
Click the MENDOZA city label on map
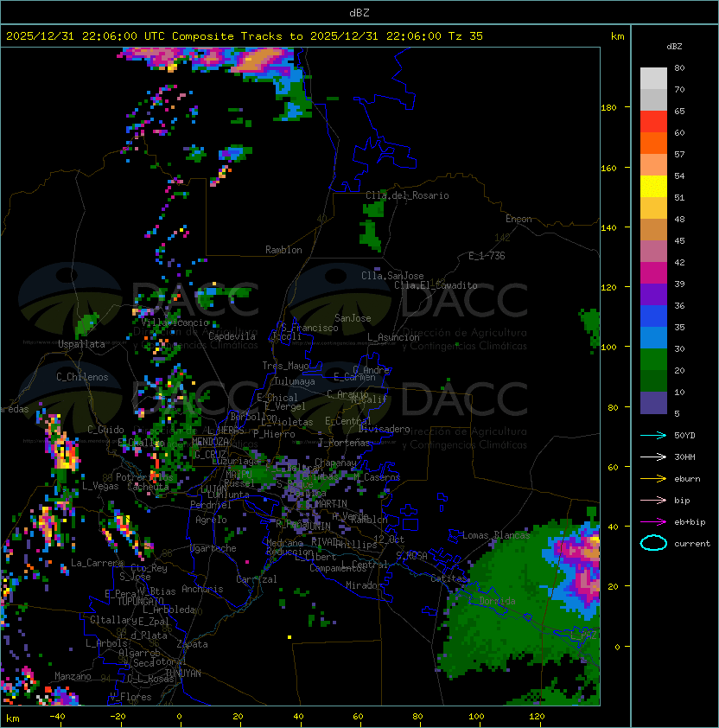click(210, 441)
